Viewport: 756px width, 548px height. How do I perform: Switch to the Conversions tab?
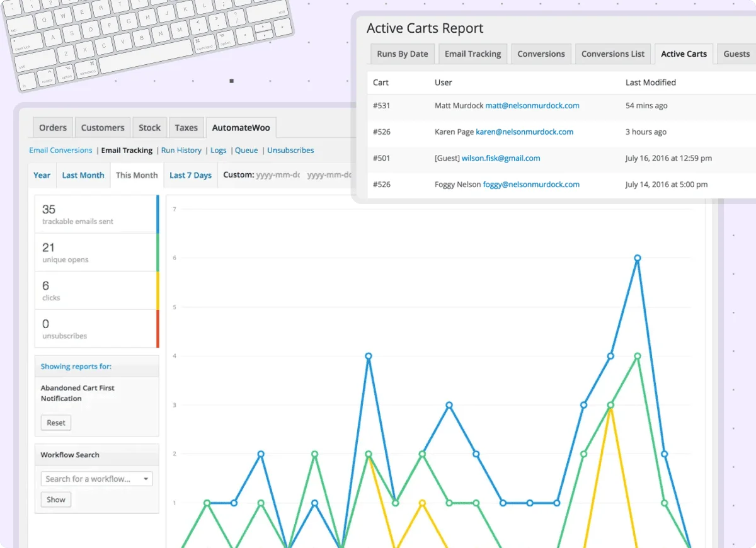click(x=541, y=54)
